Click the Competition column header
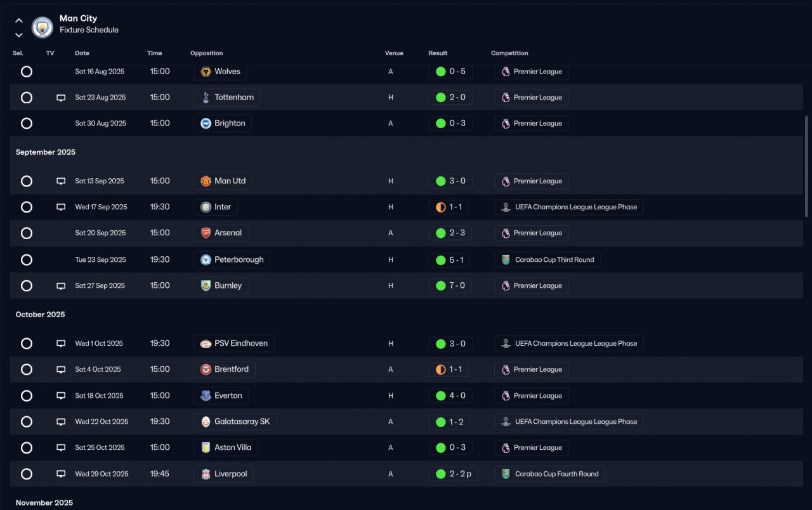 click(509, 53)
